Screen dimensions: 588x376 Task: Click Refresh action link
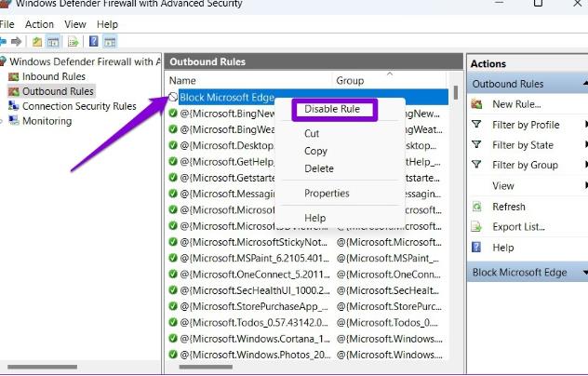pos(509,207)
